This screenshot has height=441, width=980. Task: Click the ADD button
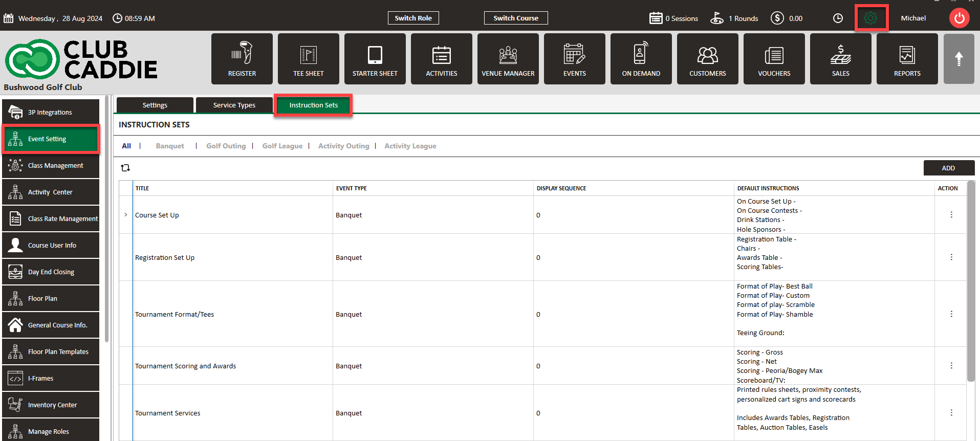click(948, 168)
